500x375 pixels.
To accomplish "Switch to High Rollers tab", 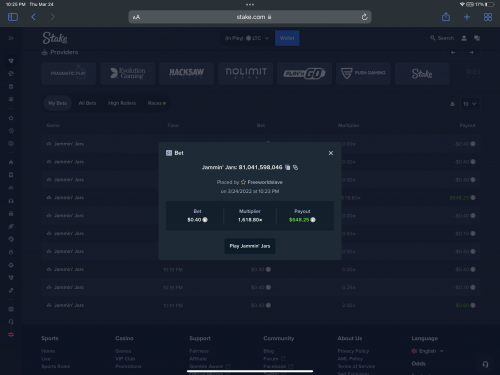I will point(122,103).
